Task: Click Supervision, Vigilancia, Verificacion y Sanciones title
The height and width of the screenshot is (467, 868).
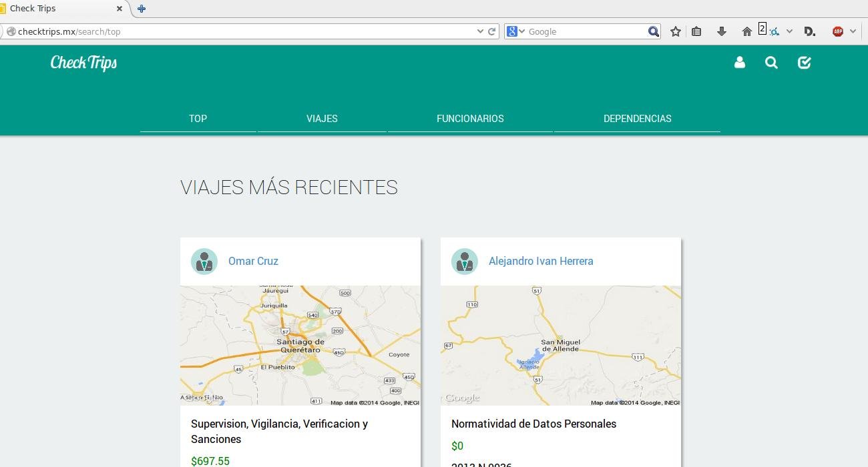Action: pyautogui.click(x=279, y=432)
